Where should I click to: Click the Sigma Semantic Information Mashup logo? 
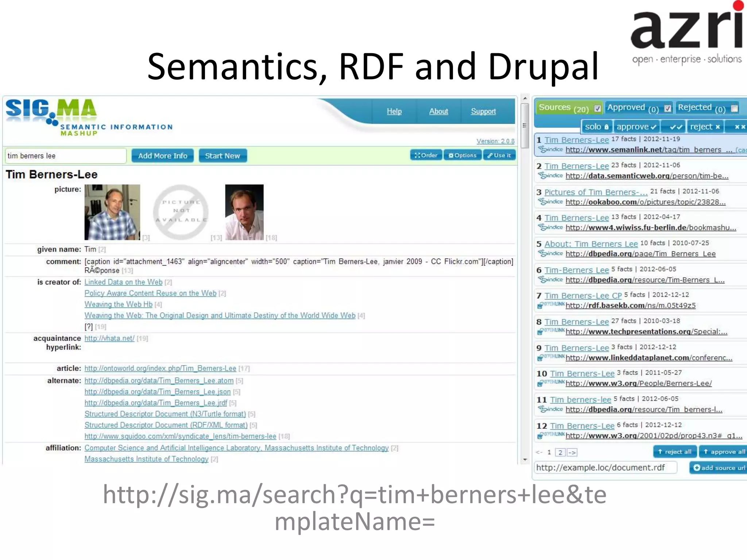click(x=89, y=117)
